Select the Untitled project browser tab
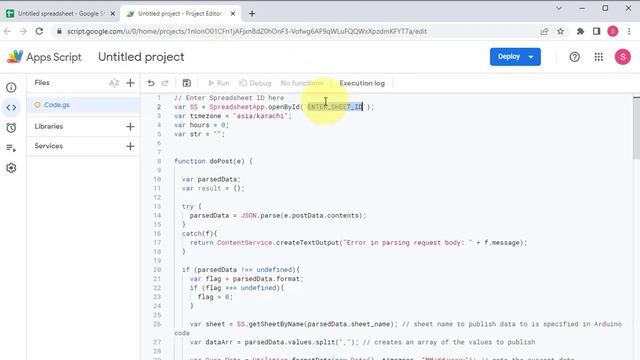640x360 pixels. [x=180, y=13]
